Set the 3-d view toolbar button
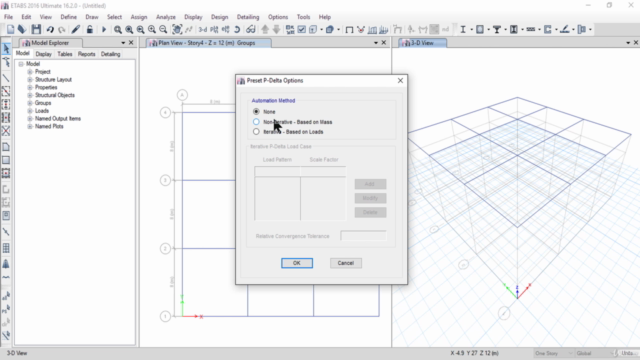Image resolution: width=640 pixels, height=360 pixels. click(203, 29)
